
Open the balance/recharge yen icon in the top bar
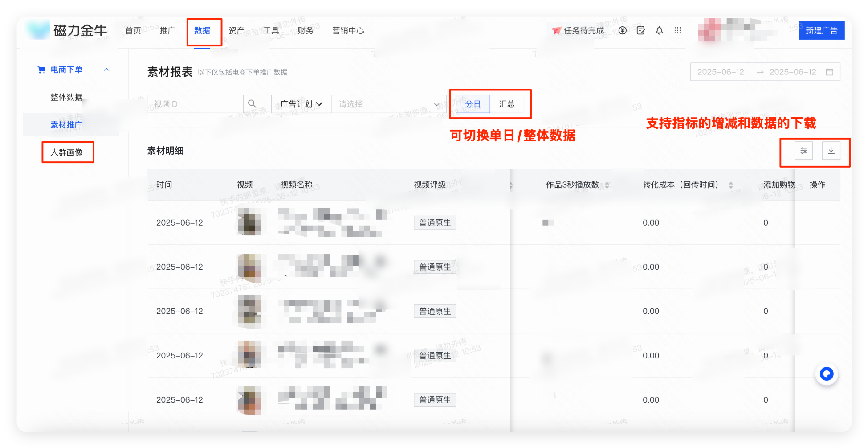point(622,30)
